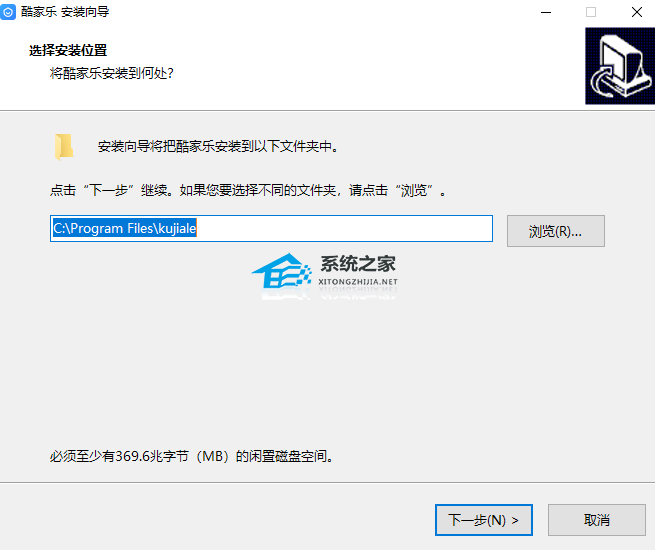Click the blank area inside install path field
The width and height of the screenshot is (655, 550).
click(344, 228)
